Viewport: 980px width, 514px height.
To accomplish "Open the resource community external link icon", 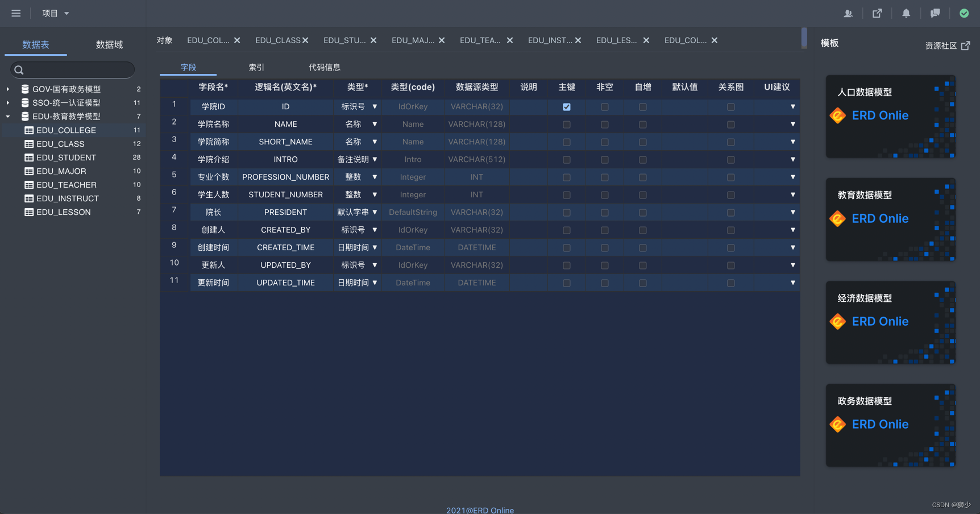I will 965,45.
